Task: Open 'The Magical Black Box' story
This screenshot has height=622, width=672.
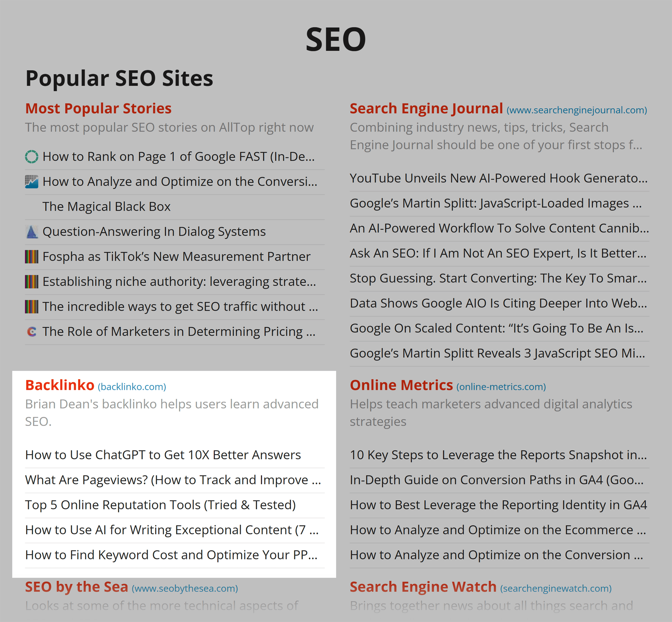Action: click(x=106, y=207)
